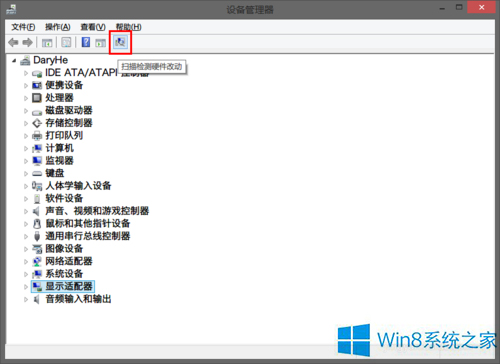Select the 通用串行总线控制器 label
500x364 pixels.
pyautogui.click(x=88, y=236)
